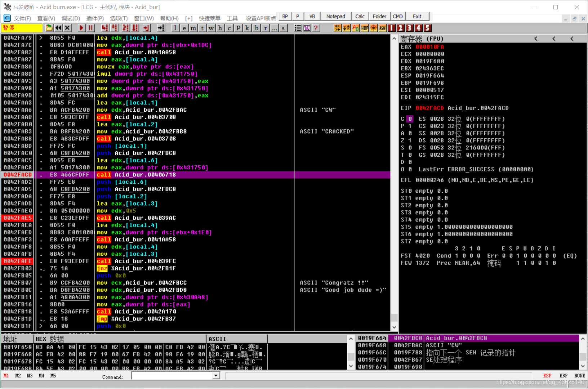Open the 文件(F) menu
This screenshot has height=389, width=588.
pos(22,18)
